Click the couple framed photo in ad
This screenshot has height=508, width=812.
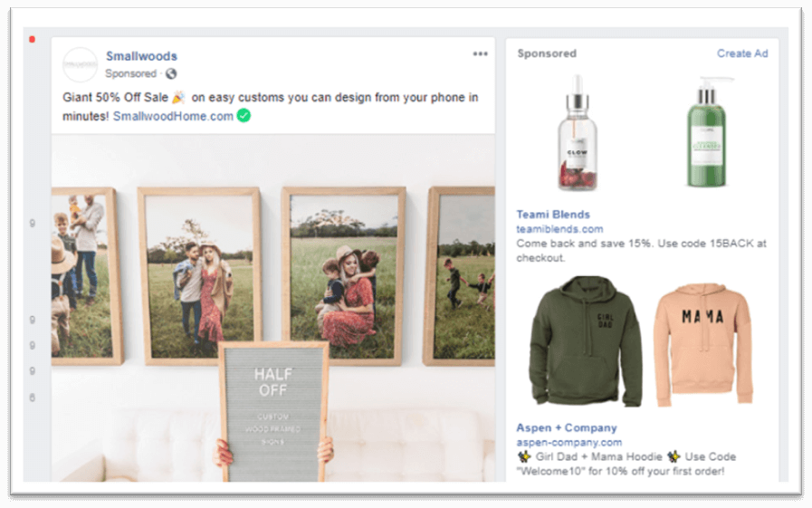[200, 276]
